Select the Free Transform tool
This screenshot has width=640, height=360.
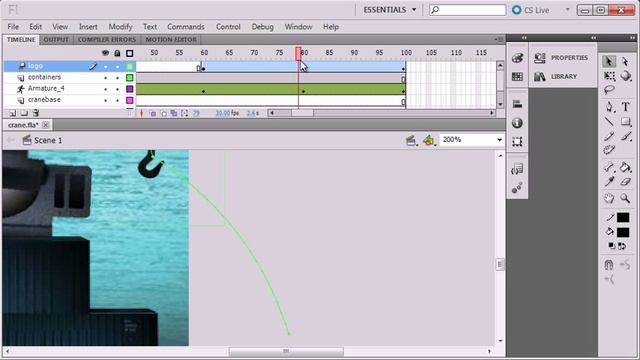click(609, 76)
